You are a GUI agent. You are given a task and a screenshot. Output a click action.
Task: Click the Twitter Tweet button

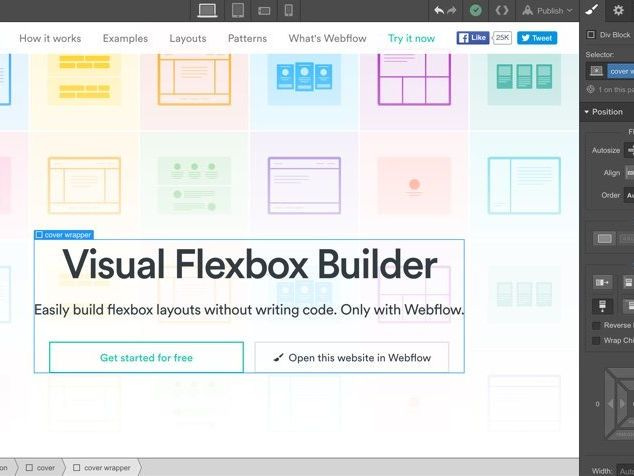[537, 38]
